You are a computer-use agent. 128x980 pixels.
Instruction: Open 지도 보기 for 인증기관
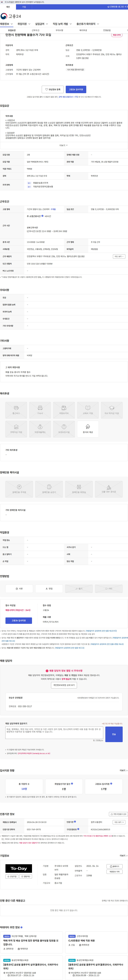click(x=119, y=822)
